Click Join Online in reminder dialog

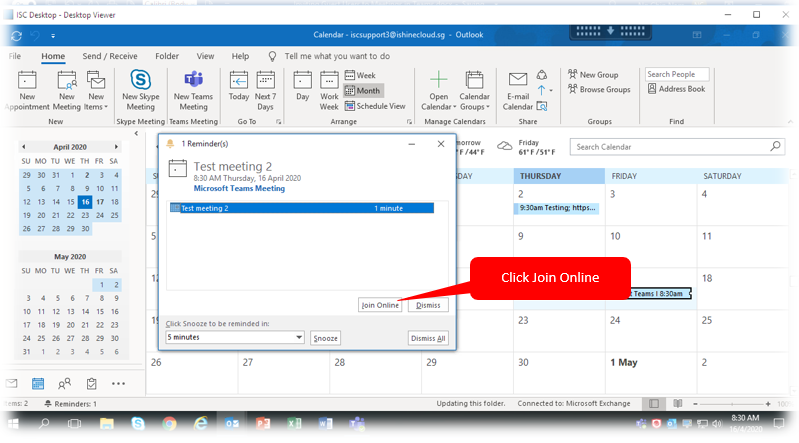(x=380, y=305)
